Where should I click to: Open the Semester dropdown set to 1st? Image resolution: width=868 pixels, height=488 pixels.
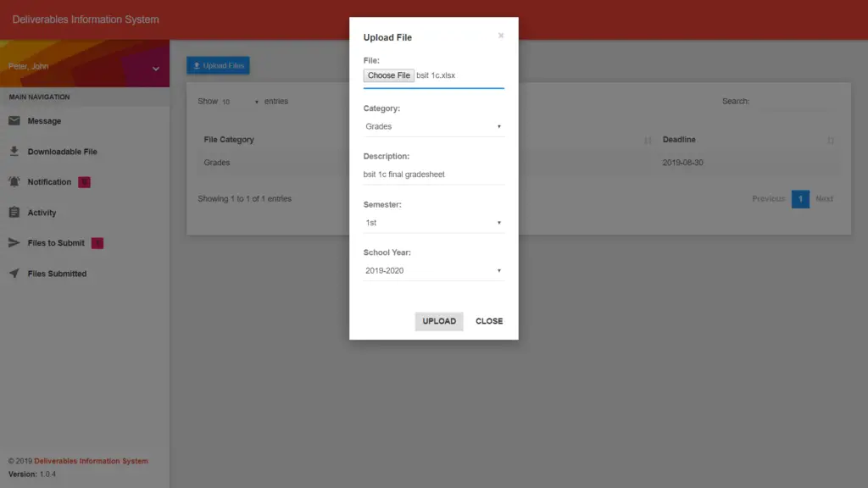tap(433, 222)
